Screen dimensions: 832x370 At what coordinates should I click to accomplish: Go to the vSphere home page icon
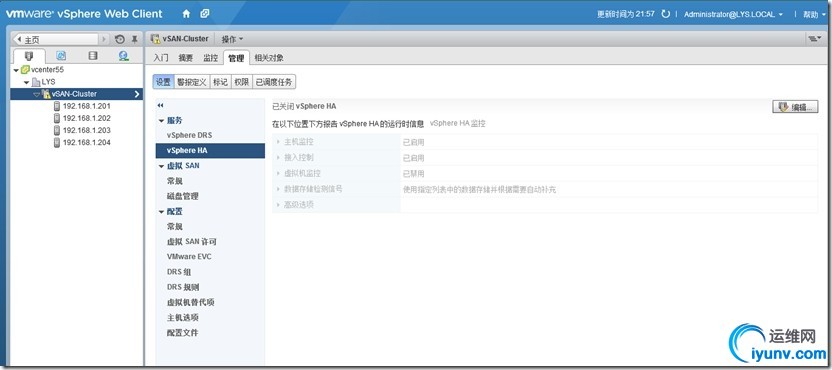186,14
